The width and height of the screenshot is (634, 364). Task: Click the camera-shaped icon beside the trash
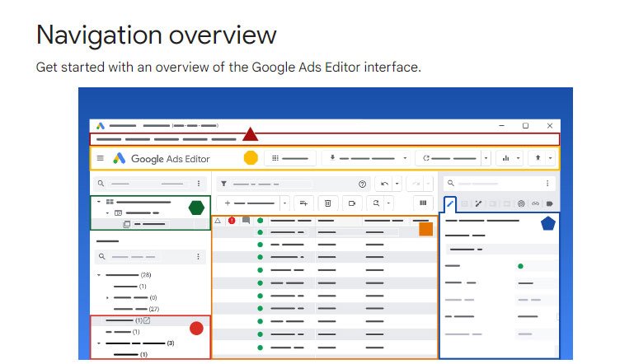point(352,203)
